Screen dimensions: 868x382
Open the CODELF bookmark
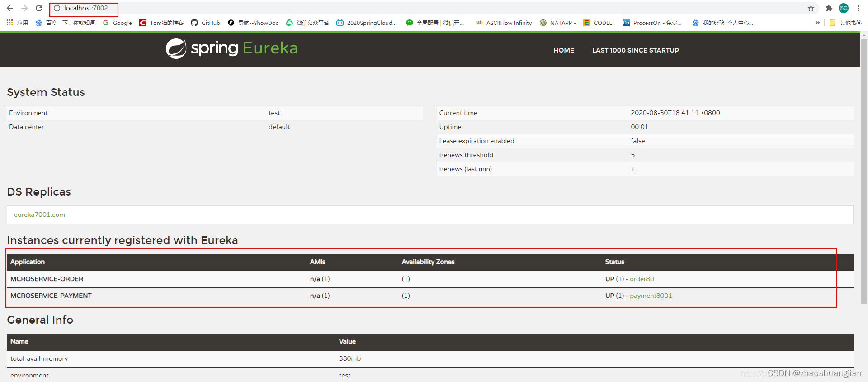pyautogui.click(x=599, y=23)
